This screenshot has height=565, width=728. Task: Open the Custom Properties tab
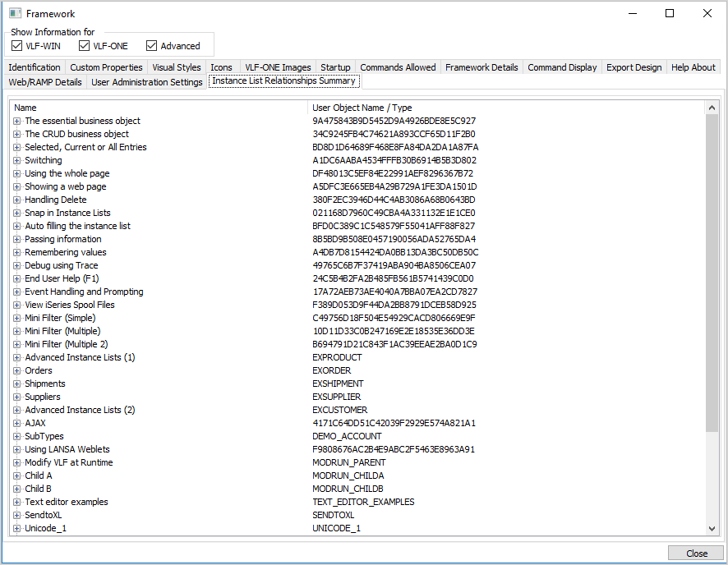[x=106, y=67]
